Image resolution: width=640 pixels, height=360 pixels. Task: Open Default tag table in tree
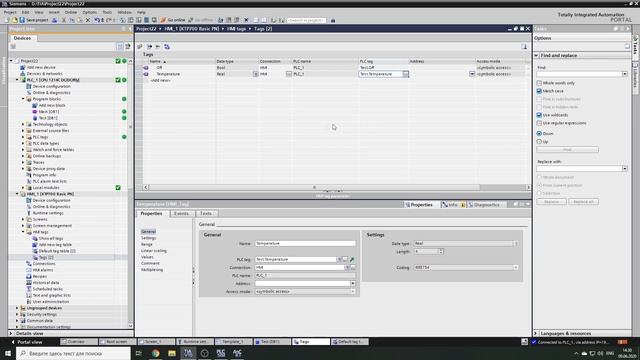tap(57, 251)
